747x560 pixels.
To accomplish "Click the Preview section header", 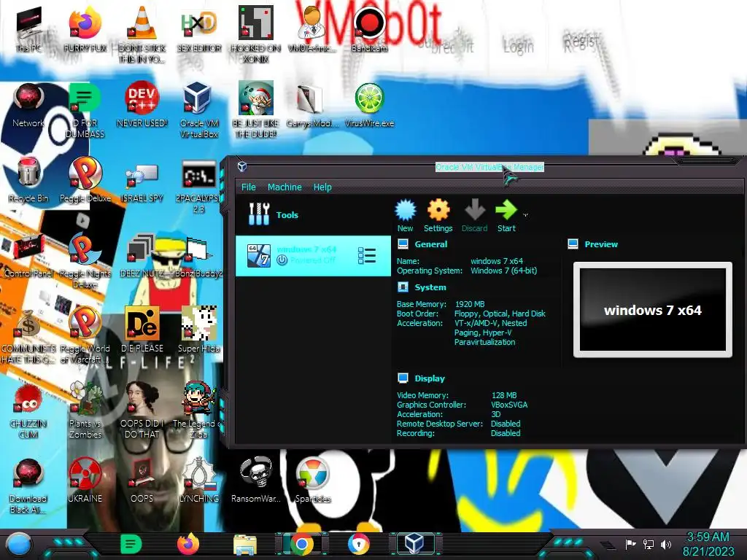I will pos(601,244).
